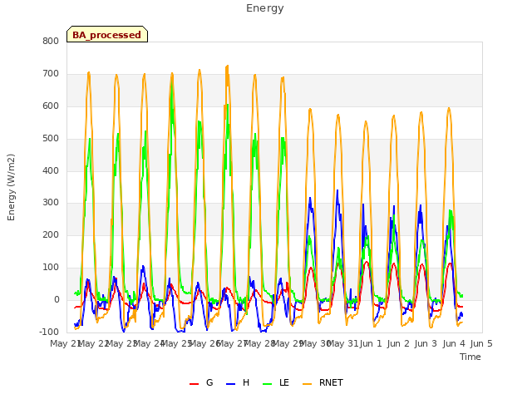The image size is (532, 399).
Task: Click the May 31 x-axis label
Action: (x=343, y=343)
